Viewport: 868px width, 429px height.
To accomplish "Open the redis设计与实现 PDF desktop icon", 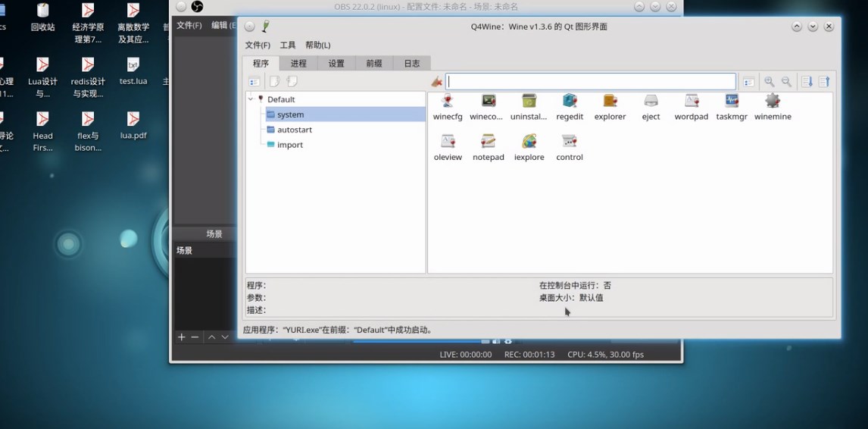I will [x=87, y=77].
